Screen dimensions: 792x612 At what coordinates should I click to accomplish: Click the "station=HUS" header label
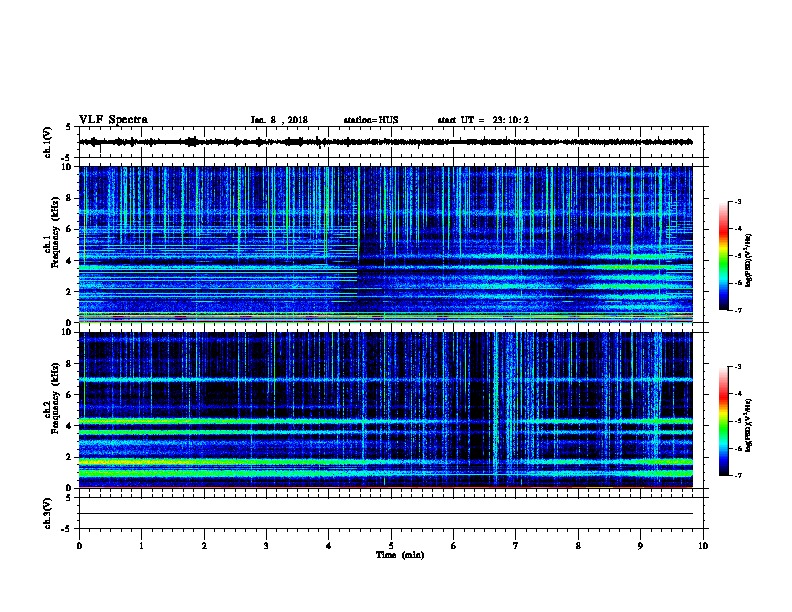tap(371, 120)
